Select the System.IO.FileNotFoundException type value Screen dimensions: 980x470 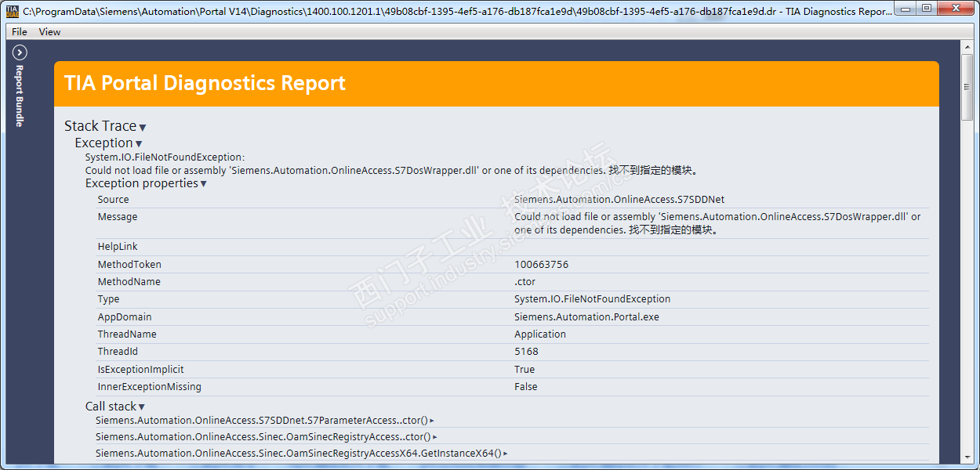[x=593, y=299]
